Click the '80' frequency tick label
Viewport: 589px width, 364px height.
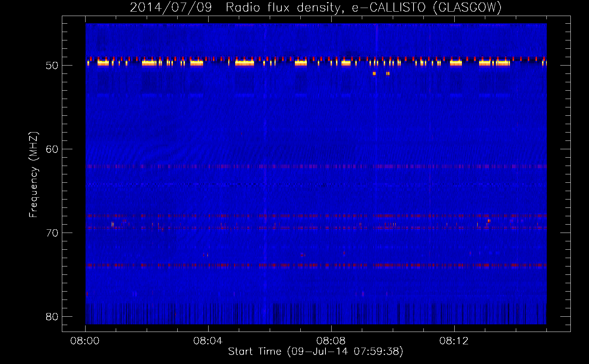[x=52, y=317]
